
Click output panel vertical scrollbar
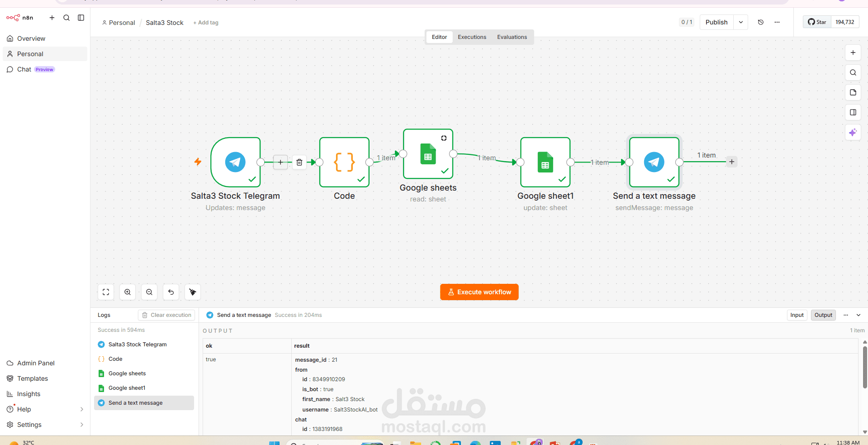tap(865, 367)
